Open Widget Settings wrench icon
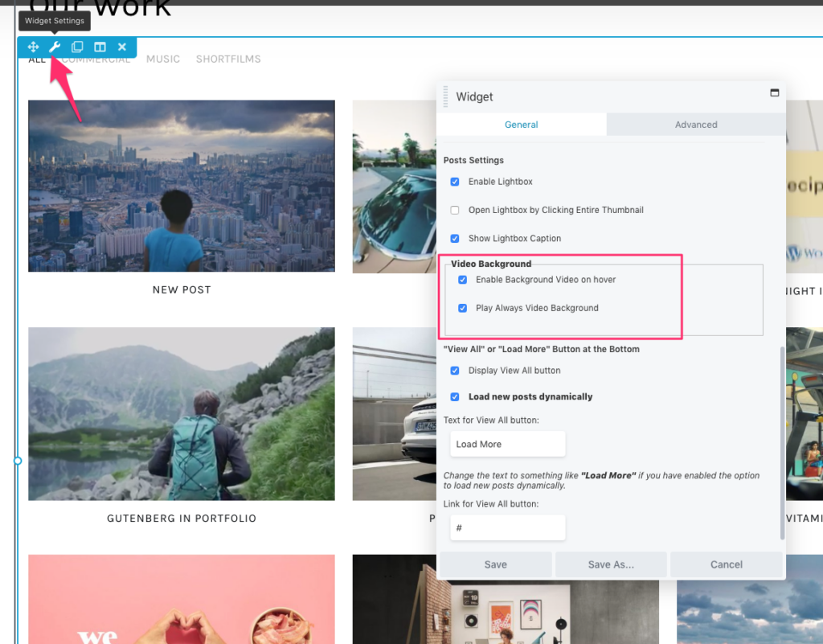Image resolution: width=823 pixels, height=644 pixels. click(x=55, y=47)
